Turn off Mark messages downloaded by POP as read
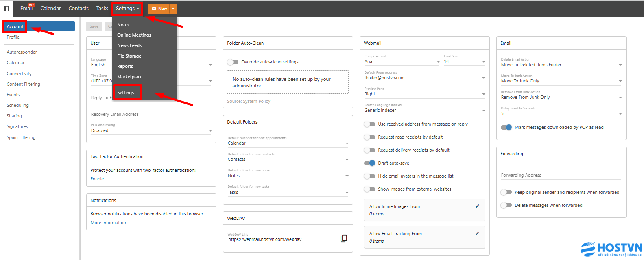 point(506,127)
